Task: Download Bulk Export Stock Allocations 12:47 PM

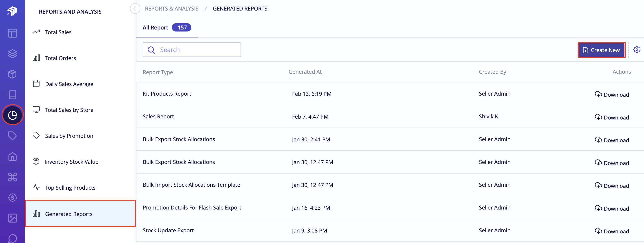Action: pos(612,163)
